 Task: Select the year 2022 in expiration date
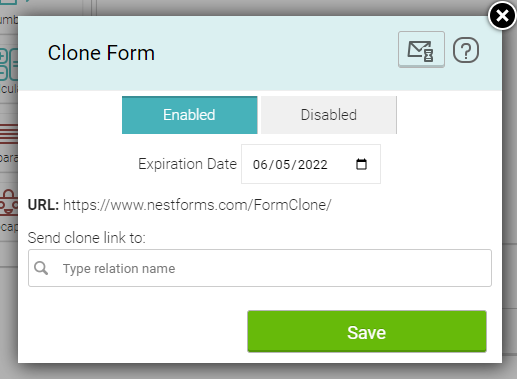pos(313,165)
